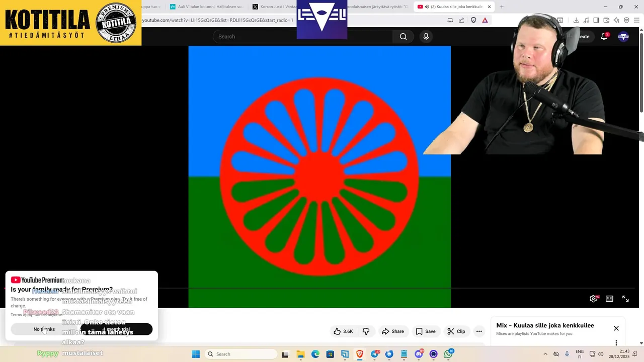
Task: Save the video to a playlist
Action: (426, 331)
